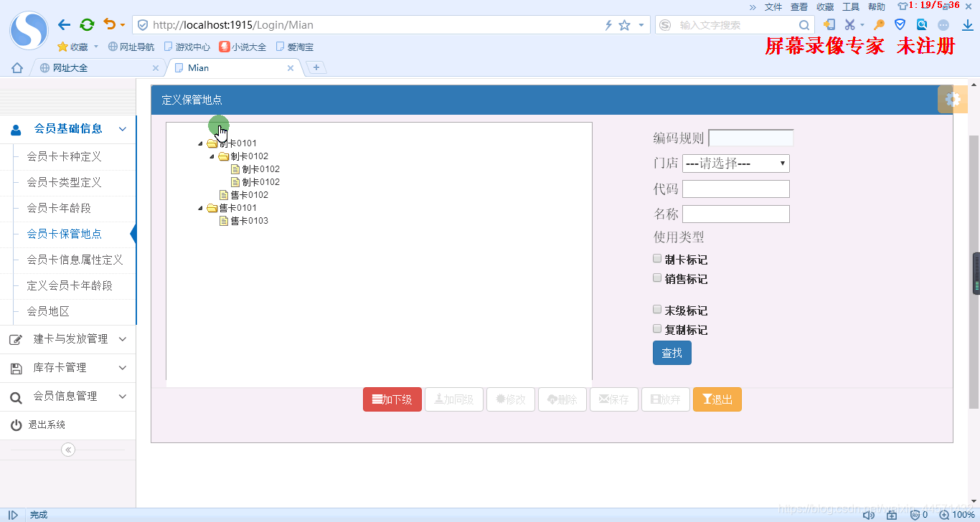Click the status bar sound icon

(869, 515)
